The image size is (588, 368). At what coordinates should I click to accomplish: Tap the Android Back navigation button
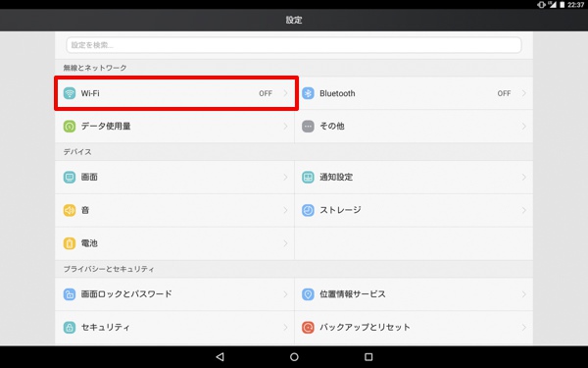[220, 357]
